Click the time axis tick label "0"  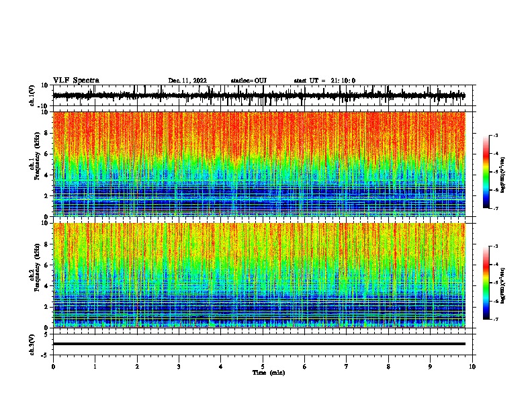(53, 367)
